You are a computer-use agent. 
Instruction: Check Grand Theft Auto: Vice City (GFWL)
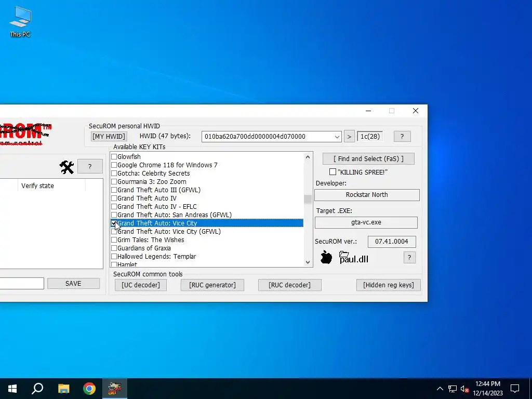(114, 231)
